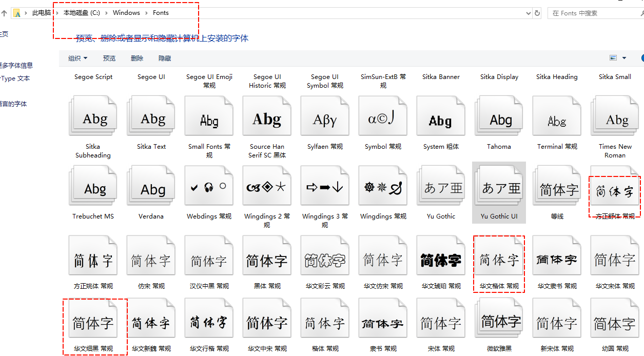
Task: Select the System 粗体 font icon
Action: (x=441, y=116)
